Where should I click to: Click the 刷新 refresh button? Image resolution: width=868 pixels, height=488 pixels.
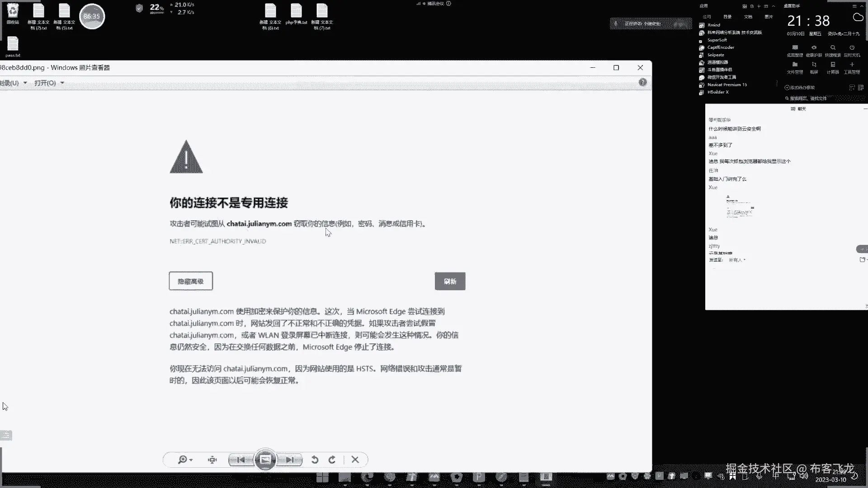click(x=450, y=281)
